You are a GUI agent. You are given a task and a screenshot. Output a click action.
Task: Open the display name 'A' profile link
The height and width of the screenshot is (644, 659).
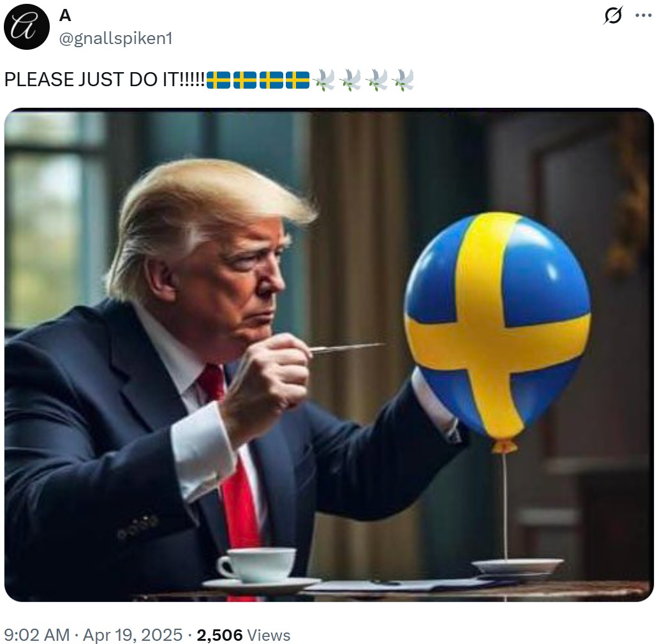click(65, 15)
